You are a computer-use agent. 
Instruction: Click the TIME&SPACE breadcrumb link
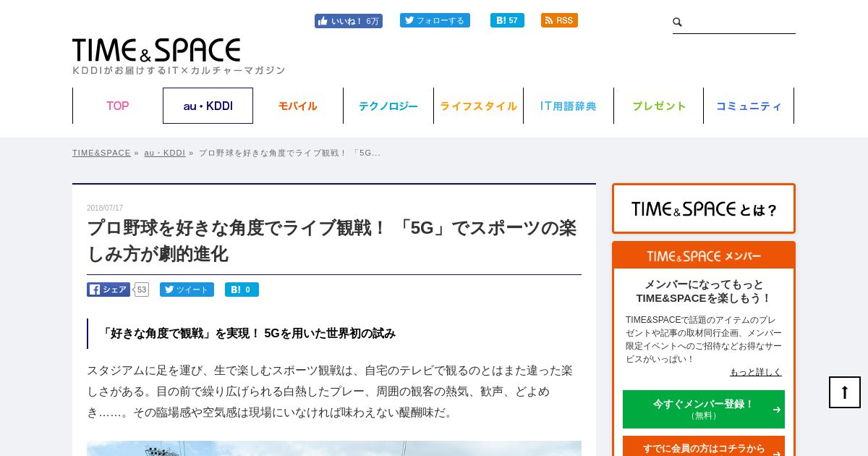click(101, 153)
